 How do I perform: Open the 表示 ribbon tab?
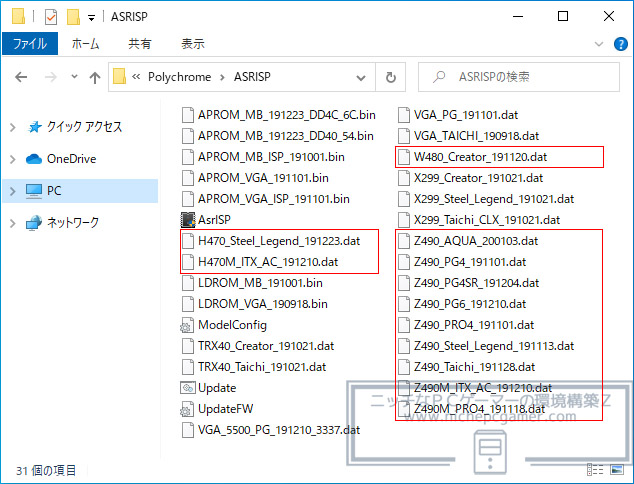[x=192, y=44]
